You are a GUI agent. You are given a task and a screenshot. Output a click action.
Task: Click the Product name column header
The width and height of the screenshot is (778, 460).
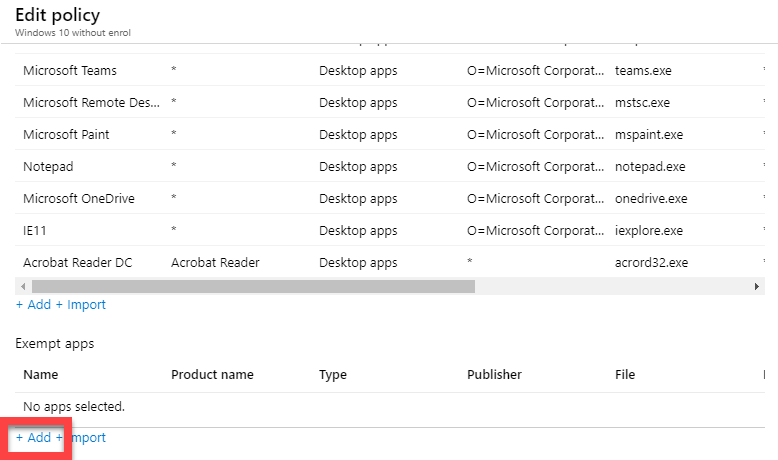[x=212, y=375]
